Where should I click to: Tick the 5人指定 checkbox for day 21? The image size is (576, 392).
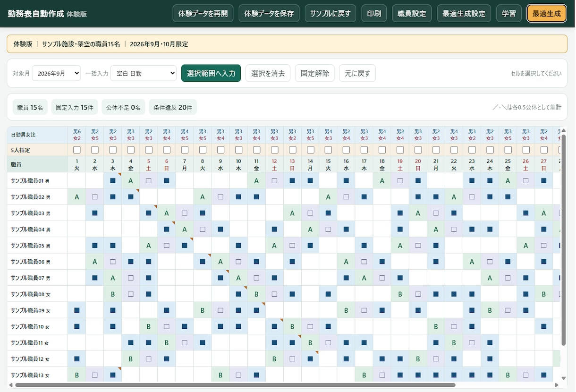(x=436, y=150)
